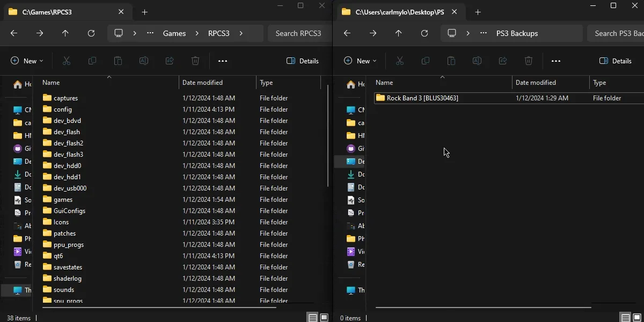This screenshot has height=322, width=644.
Task: Switch right window to thumbnail view
Action: 636,317
